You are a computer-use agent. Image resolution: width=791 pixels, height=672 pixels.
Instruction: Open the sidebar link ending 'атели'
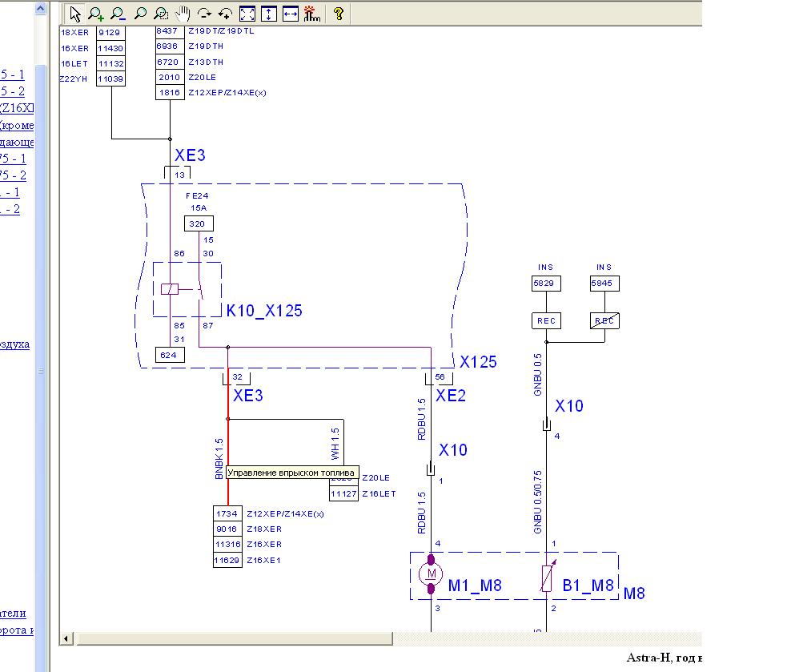[x=13, y=613]
